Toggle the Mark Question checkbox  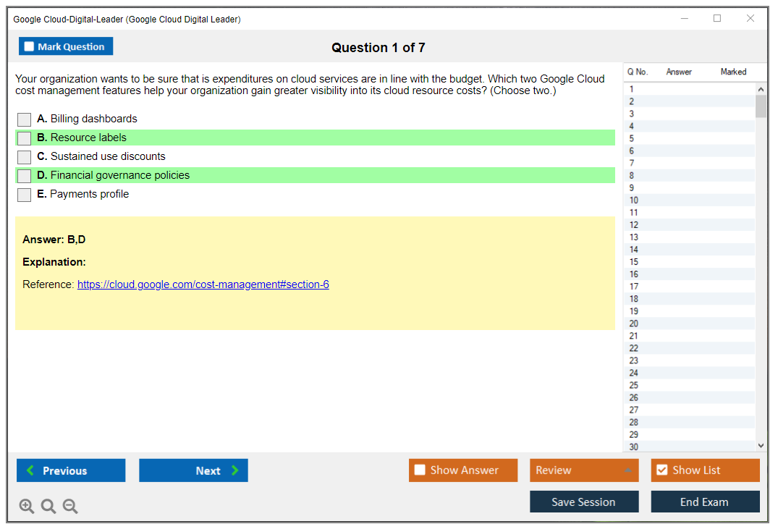click(30, 46)
